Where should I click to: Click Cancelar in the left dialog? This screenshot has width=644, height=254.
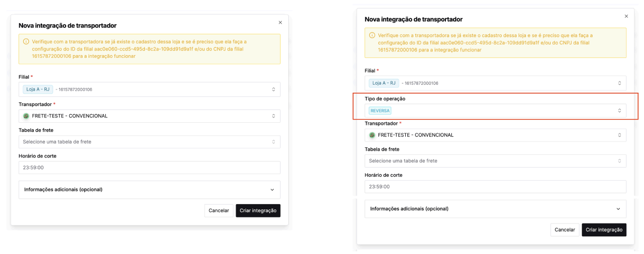point(219,211)
